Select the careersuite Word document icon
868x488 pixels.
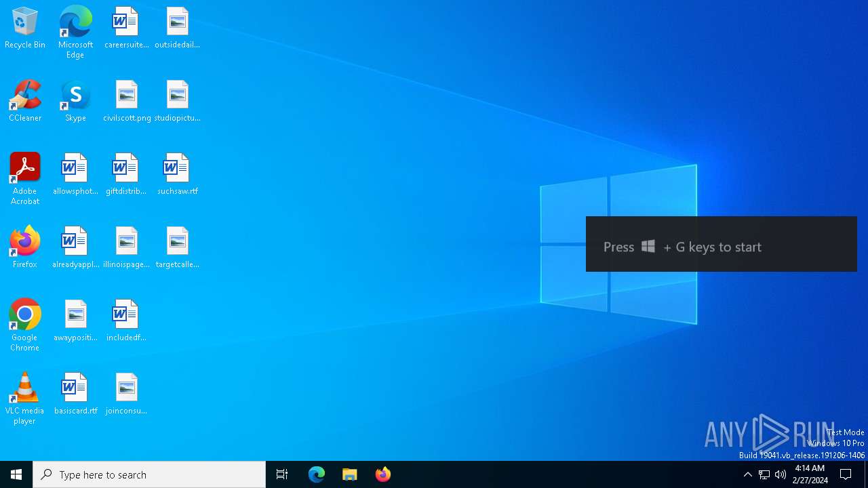[x=126, y=28]
